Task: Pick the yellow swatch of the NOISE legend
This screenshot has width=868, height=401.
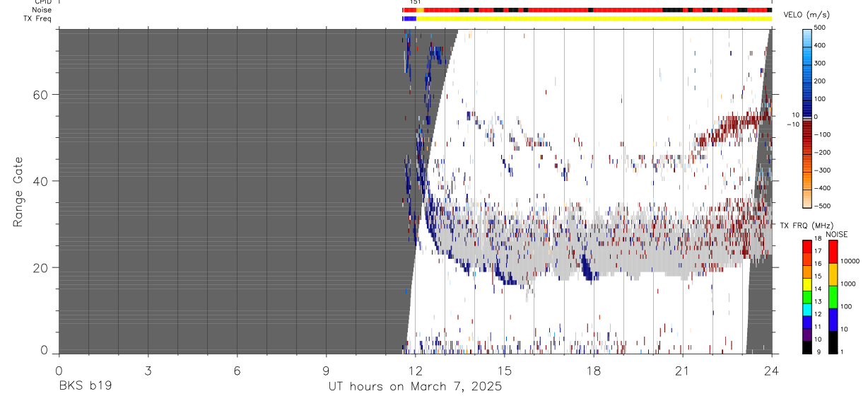Action: tap(833, 274)
